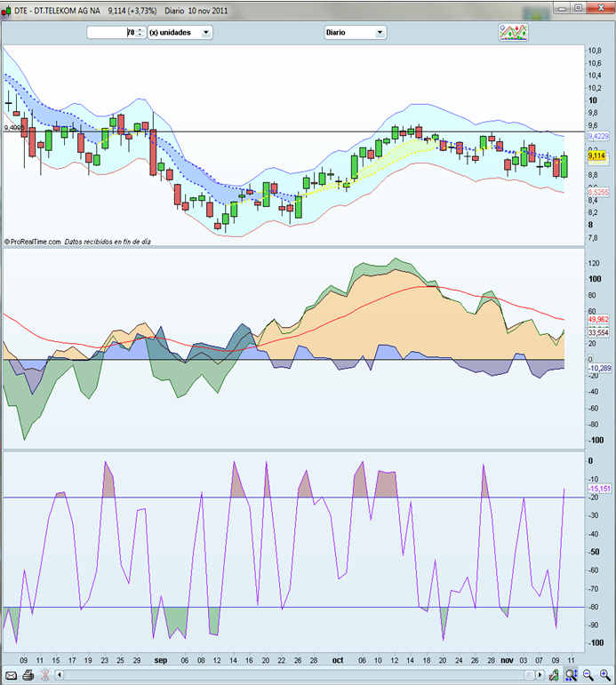Open the Diario timeframe dropdown
The width and height of the screenshot is (616, 685).
(x=355, y=32)
